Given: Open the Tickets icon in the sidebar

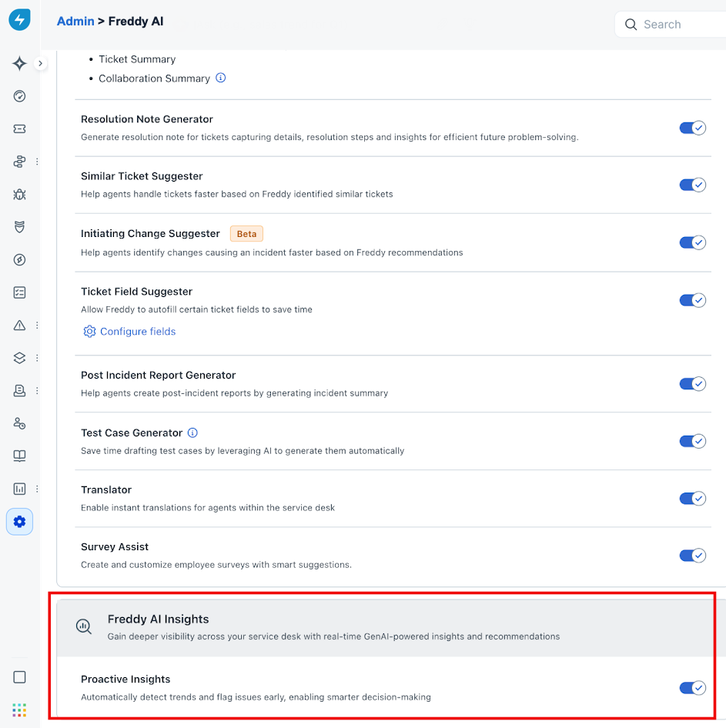Looking at the screenshot, I should click(19, 129).
